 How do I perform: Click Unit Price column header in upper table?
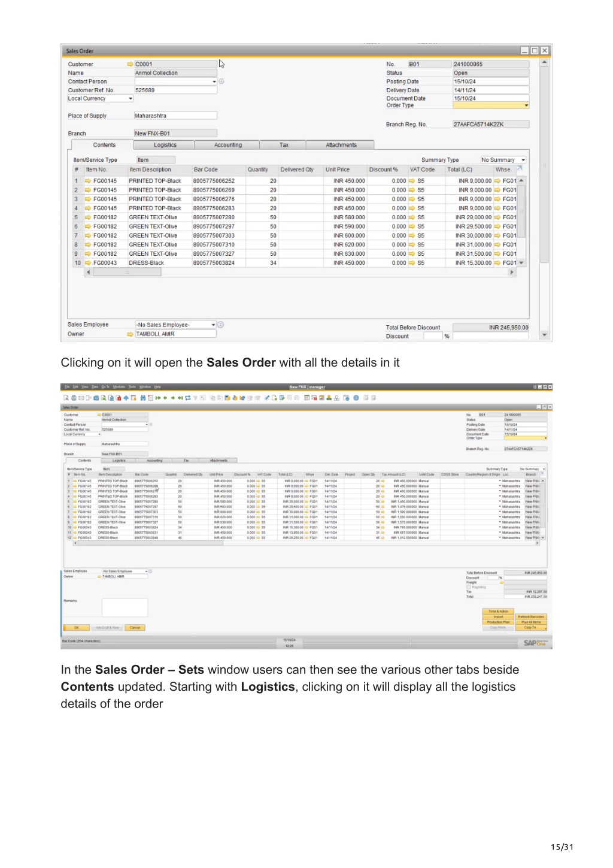coord(345,170)
